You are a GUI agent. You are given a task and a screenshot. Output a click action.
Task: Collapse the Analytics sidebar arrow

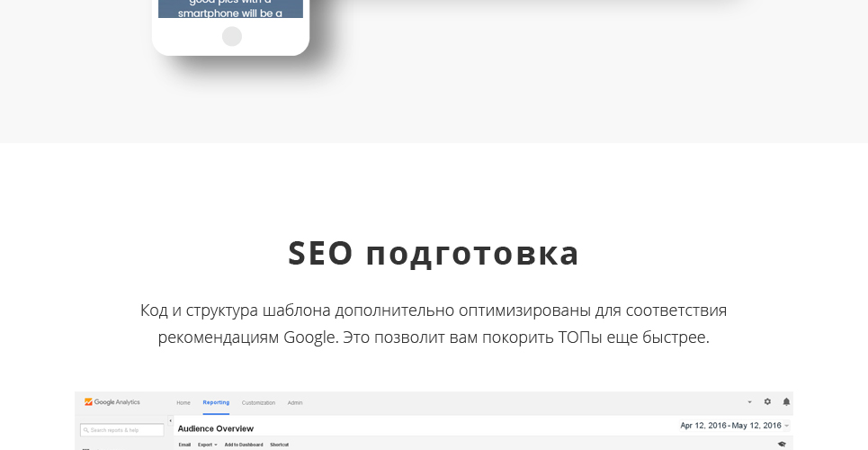click(171, 421)
